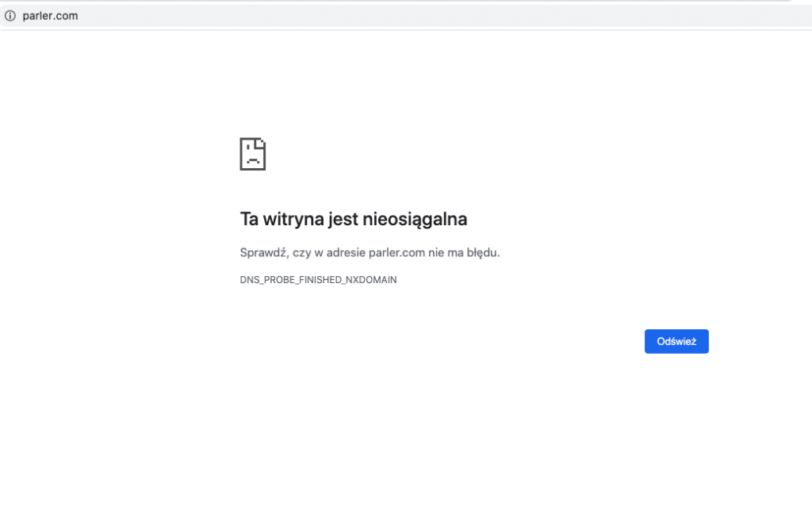The width and height of the screenshot is (812, 510).
Task: Click the gray strip above the address bar
Action: click(x=396, y=2)
